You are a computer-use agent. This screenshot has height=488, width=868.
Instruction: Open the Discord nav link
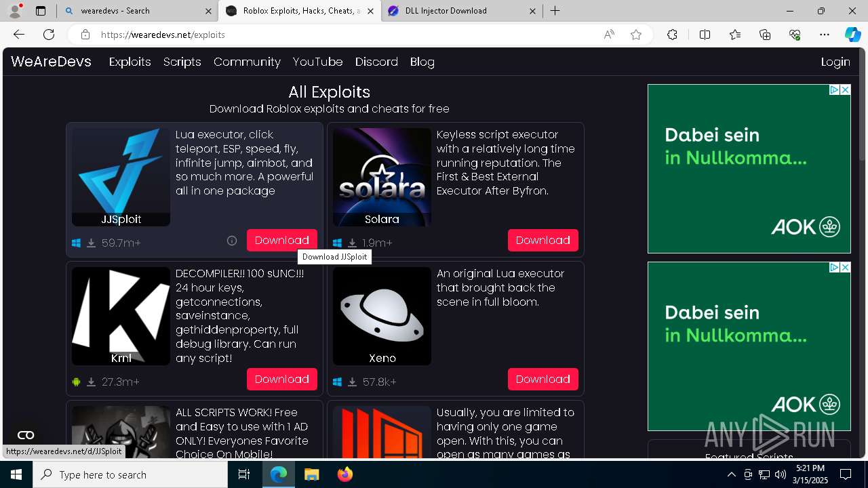[376, 62]
